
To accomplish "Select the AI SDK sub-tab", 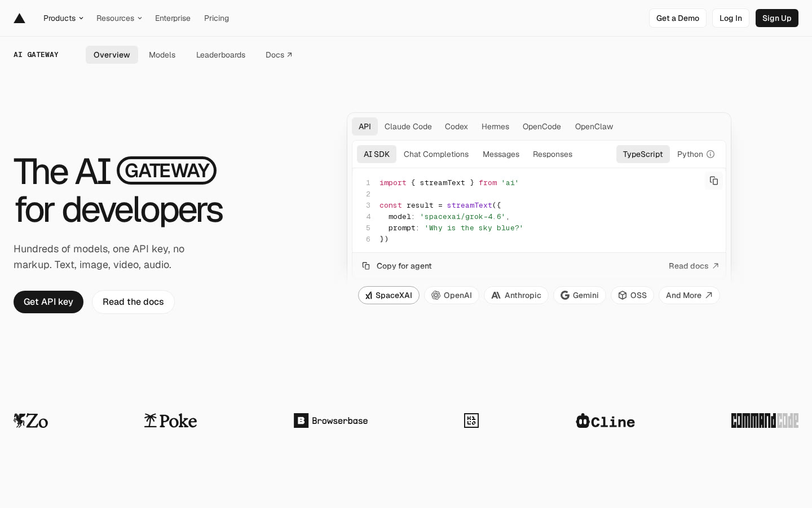I will tap(377, 154).
